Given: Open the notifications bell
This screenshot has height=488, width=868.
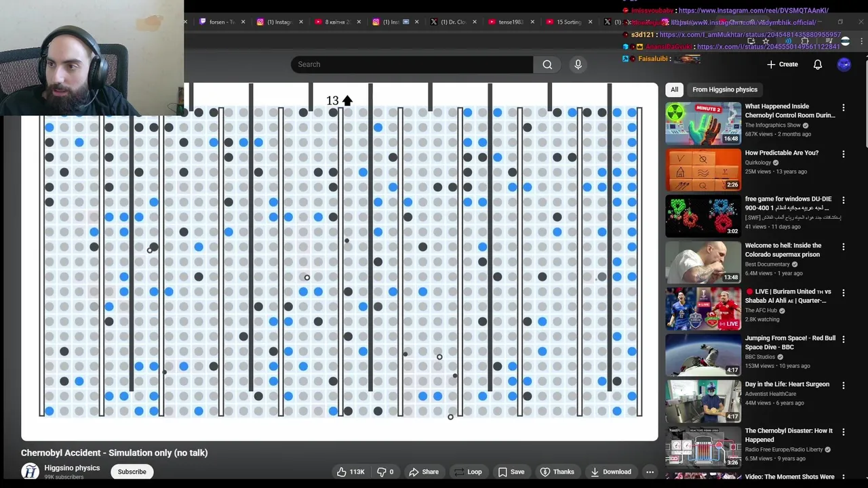Looking at the screenshot, I should click(x=818, y=64).
